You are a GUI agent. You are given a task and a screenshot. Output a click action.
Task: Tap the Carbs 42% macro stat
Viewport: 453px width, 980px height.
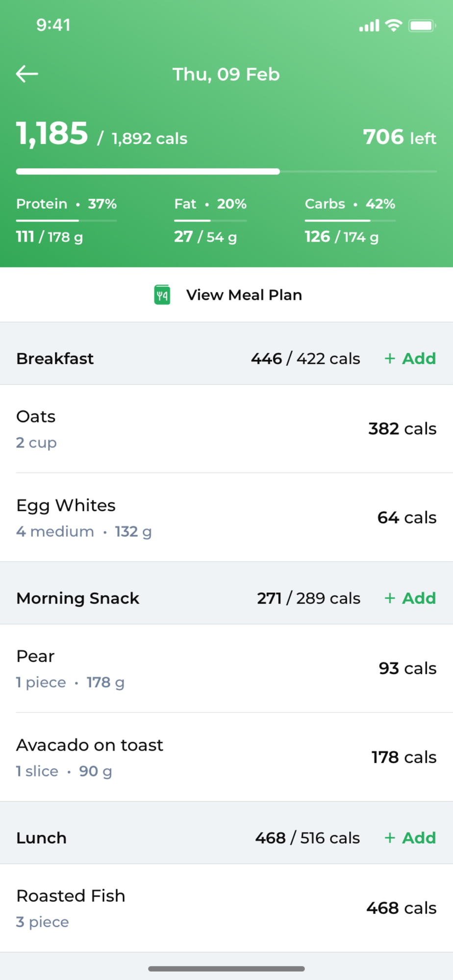[x=350, y=204]
